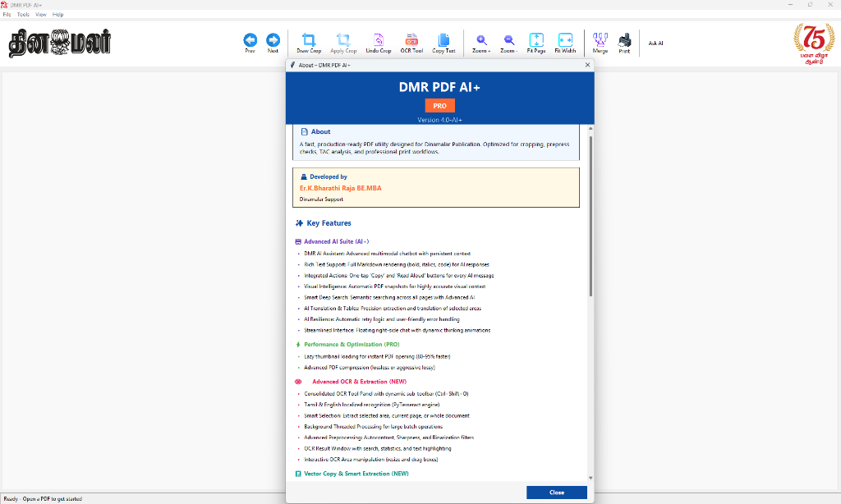Screen dimensions: 841x504
Task: Click Undo Crop in the toolbar
Action: pyautogui.click(x=378, y=43)
